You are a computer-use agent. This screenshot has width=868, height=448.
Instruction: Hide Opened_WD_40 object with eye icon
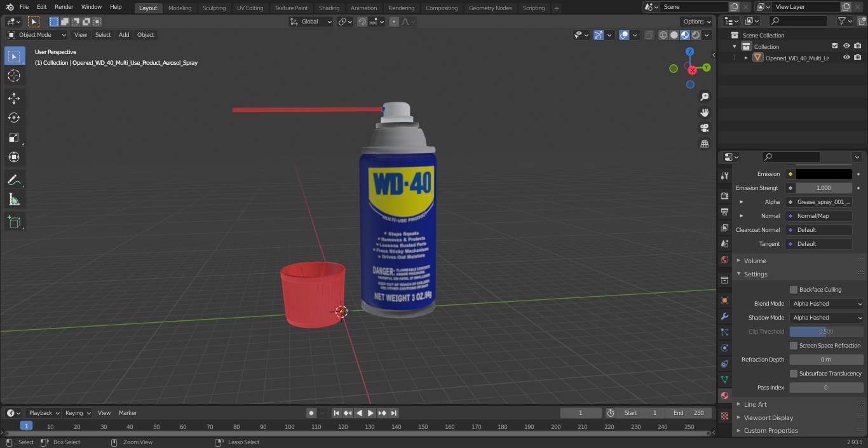(x=846, y=58)
